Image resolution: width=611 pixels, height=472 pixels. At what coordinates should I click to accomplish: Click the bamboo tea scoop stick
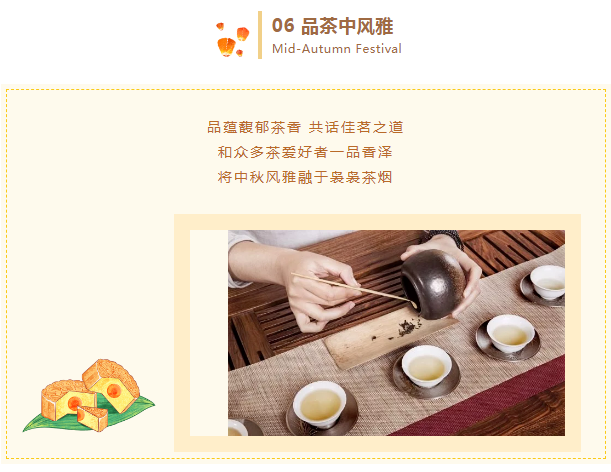tap(354, 289)
